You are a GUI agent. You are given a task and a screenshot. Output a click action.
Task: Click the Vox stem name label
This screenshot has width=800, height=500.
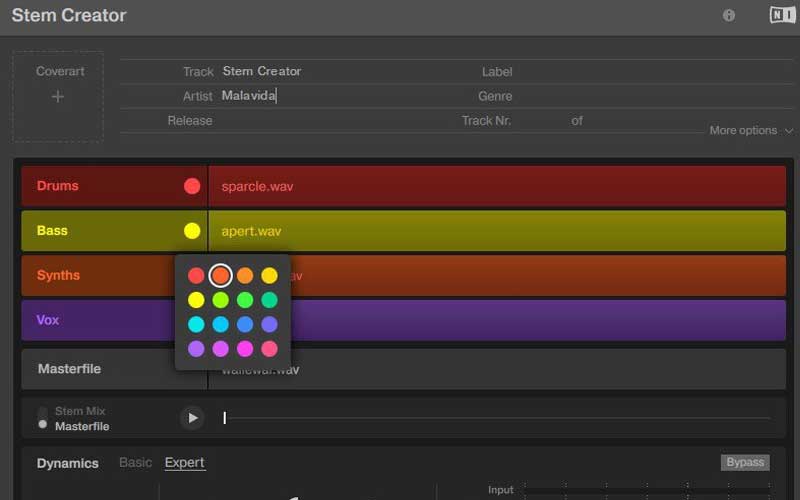pyautogui.click(x=47, y=320)
